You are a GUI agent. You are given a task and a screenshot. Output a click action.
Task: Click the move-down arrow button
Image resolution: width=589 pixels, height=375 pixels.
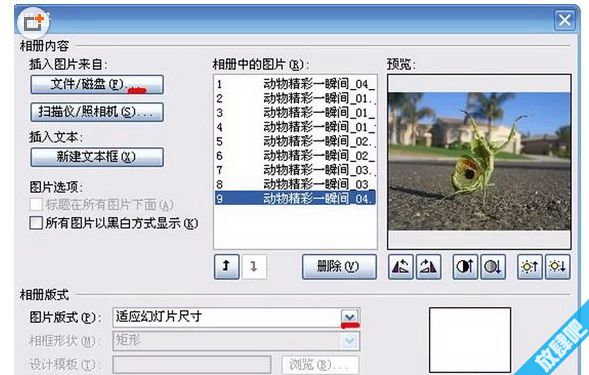[x=254, y=267]
